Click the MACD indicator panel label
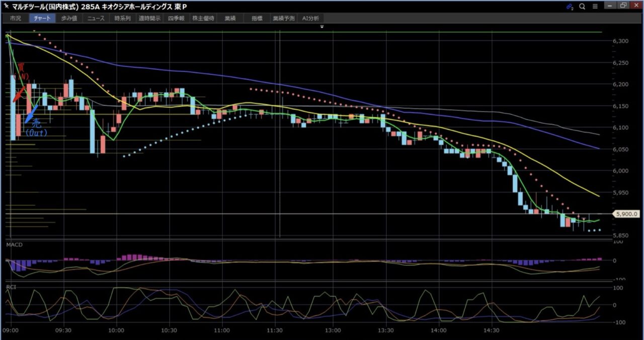This screenshot has height=340, width=644. coord(14,244)
